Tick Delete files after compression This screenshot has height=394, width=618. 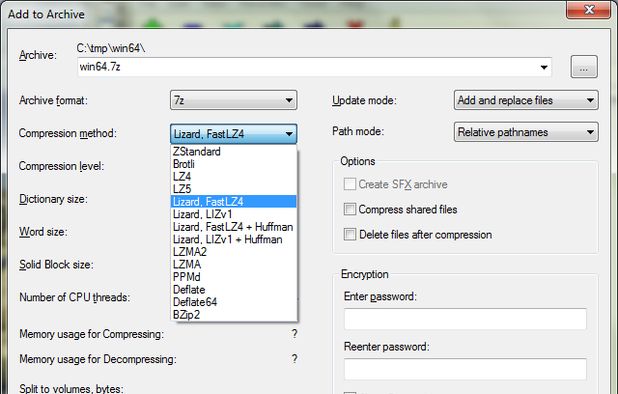pyautogui.click(x=350, y=234)
